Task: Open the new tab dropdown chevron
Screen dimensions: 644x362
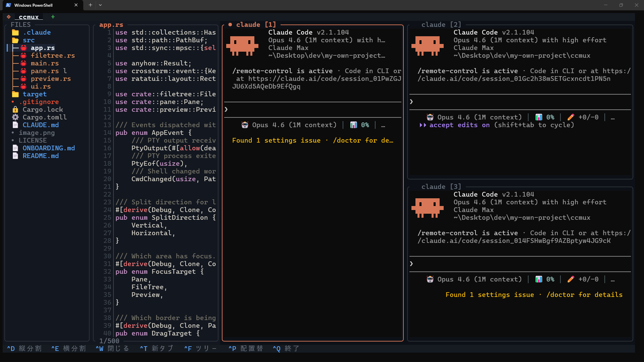Action: [x=100, y=5]
